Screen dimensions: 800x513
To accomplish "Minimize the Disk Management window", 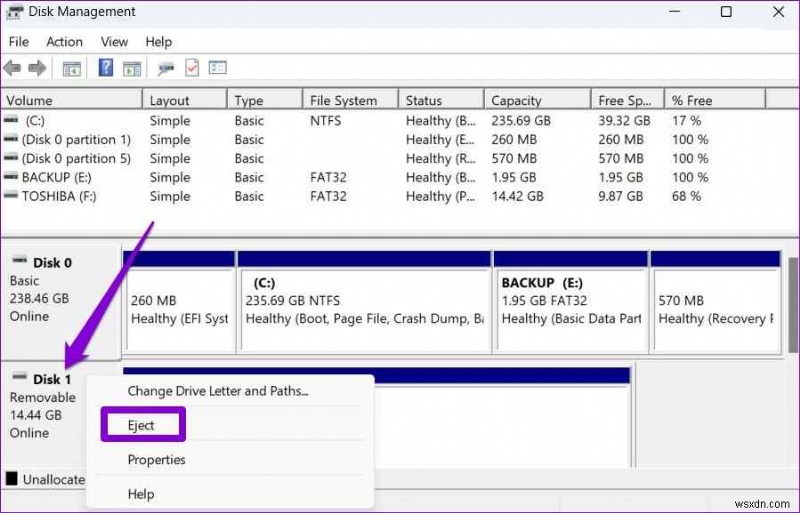I will coord(674,12).
